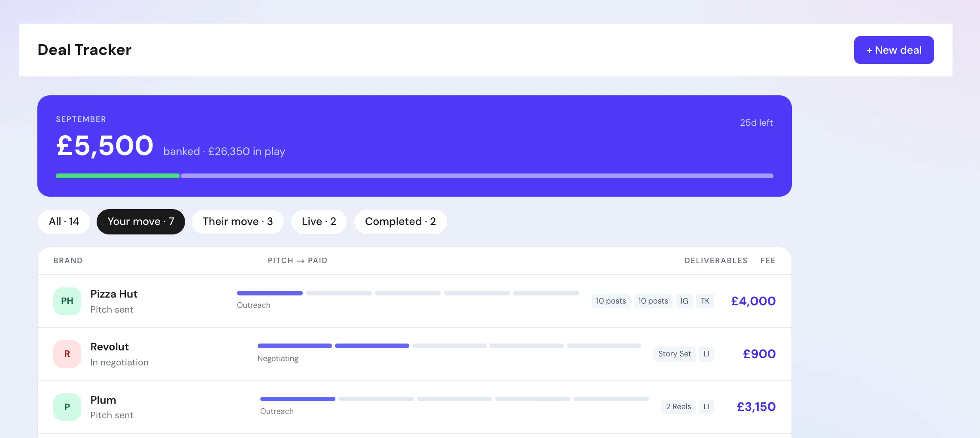Click Pizza Hut's pitch progress bar
The image size is (980, 438).
(408, 293)
